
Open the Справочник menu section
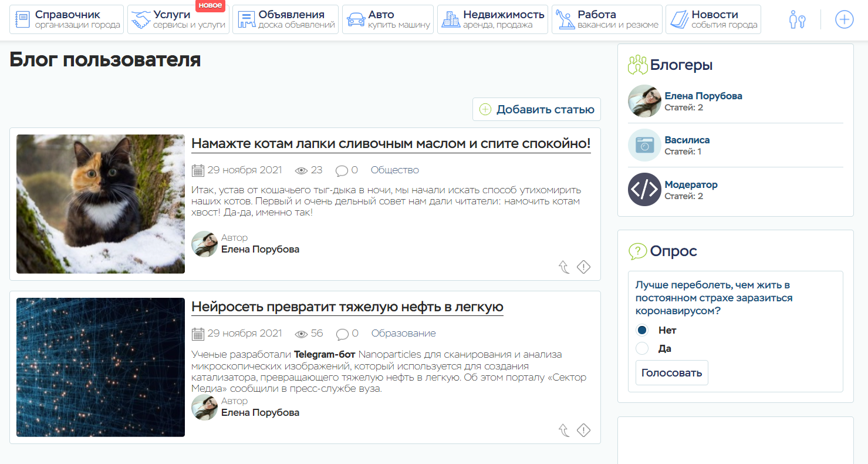[x=67, y=20]
